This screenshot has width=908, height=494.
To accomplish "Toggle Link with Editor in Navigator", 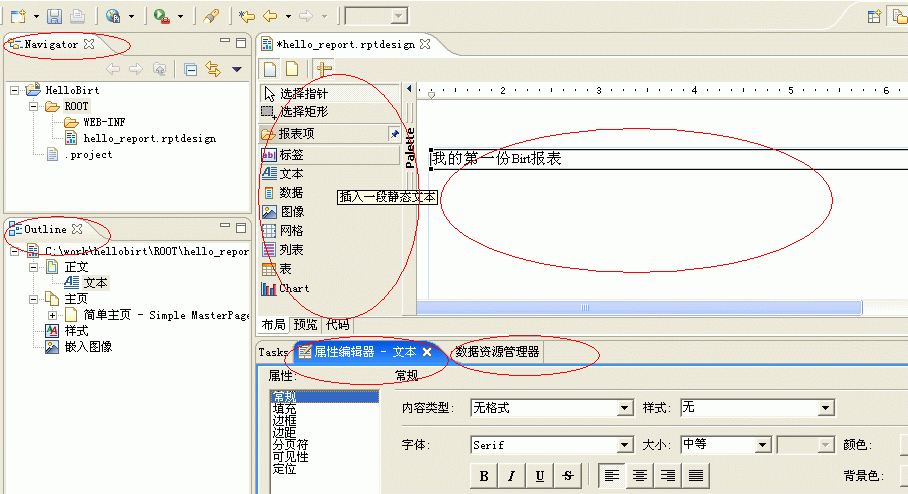I will 213,69.
